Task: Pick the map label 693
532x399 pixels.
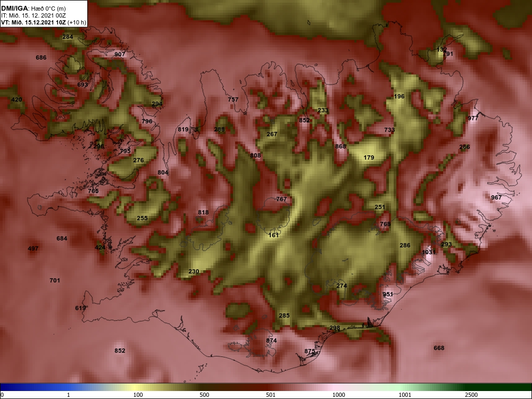Action: (83, 85)
